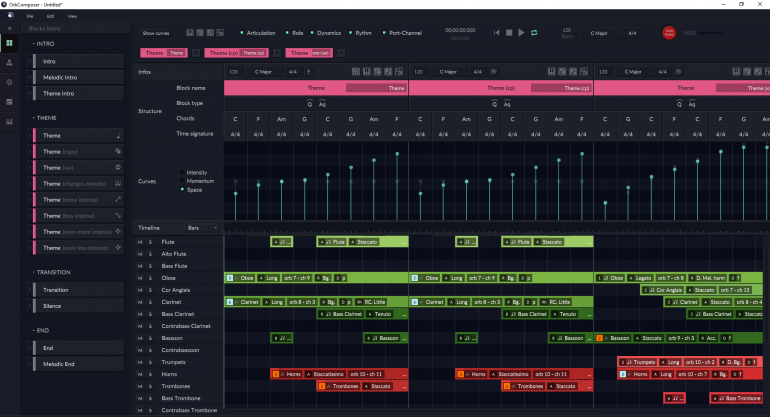Select the first Theme block tab
The image size is (770, 417).
coord(164,53)
